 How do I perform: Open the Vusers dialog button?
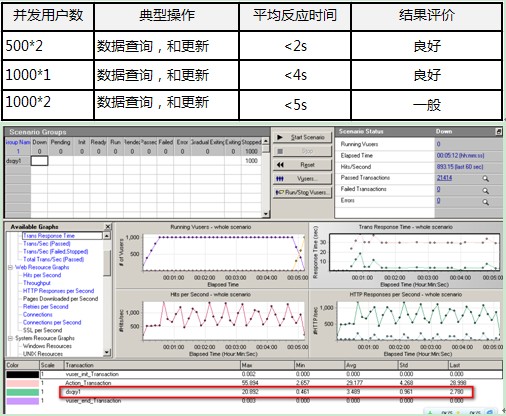pos(303,179)
